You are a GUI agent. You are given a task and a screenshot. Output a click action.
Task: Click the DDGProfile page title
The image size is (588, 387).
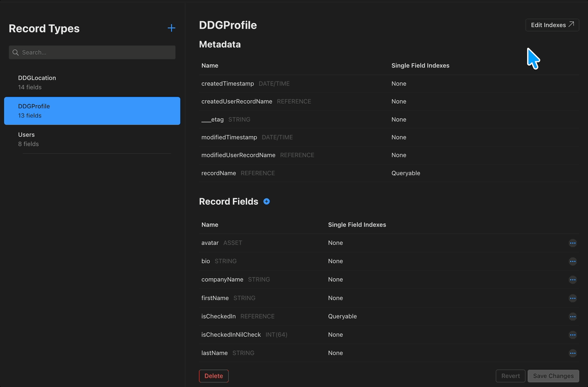[228, 25]
